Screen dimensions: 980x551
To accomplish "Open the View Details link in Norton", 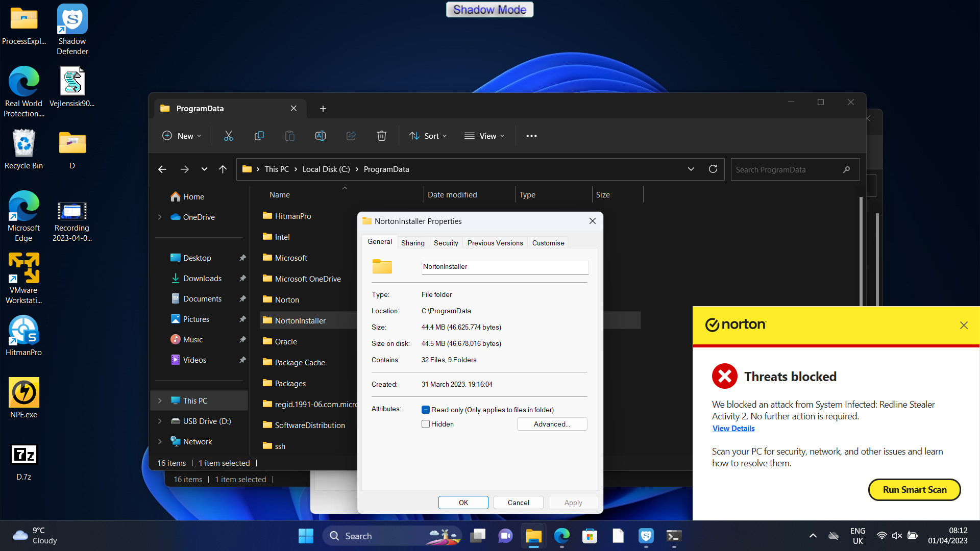I will coord(733,429).
